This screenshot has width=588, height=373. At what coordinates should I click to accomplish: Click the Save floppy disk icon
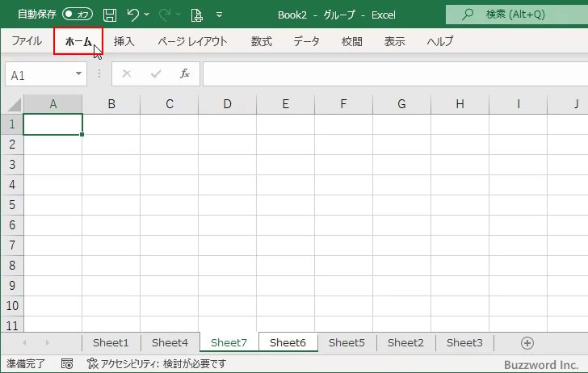(x=110, y=15)
